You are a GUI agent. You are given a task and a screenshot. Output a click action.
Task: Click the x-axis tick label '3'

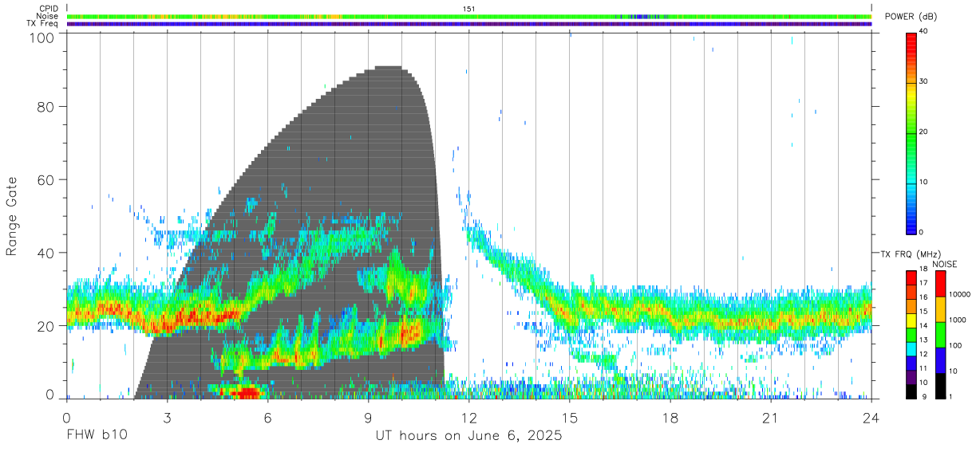[167, 418]
